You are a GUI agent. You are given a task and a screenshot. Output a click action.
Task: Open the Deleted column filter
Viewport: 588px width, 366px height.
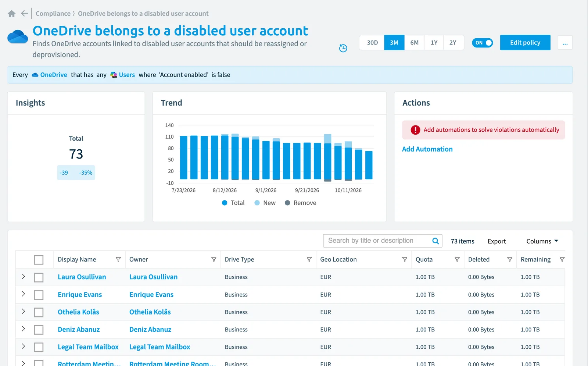[x=510, y=259]
